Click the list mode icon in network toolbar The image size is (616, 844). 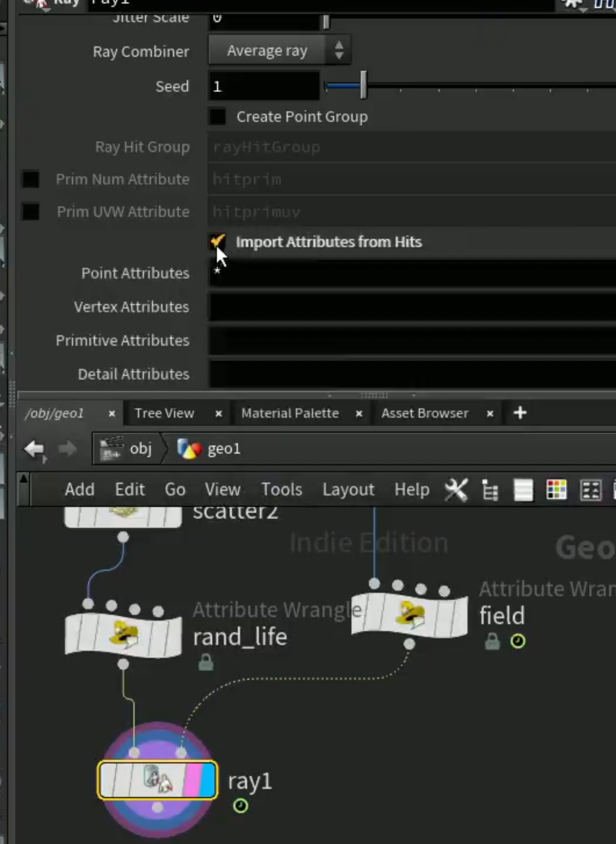523,490
